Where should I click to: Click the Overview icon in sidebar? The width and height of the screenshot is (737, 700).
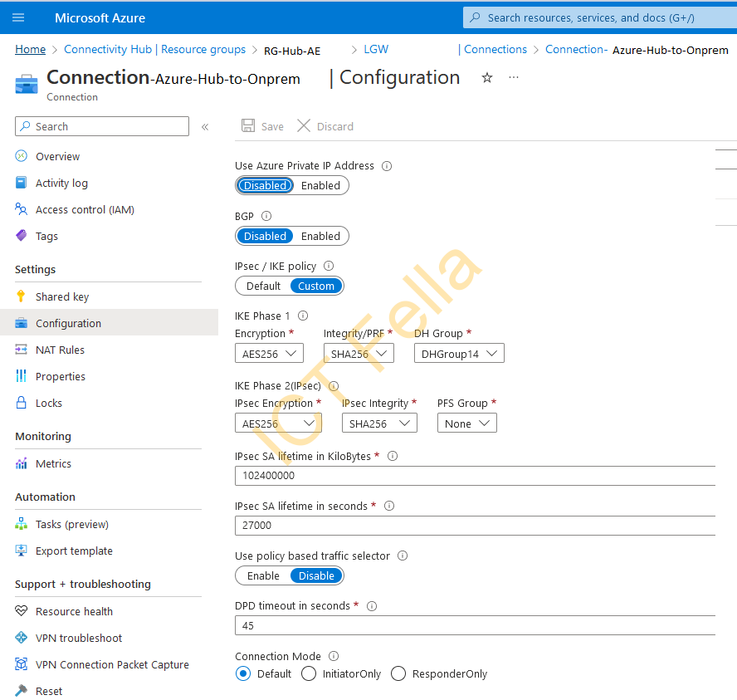tap(21, 156)
